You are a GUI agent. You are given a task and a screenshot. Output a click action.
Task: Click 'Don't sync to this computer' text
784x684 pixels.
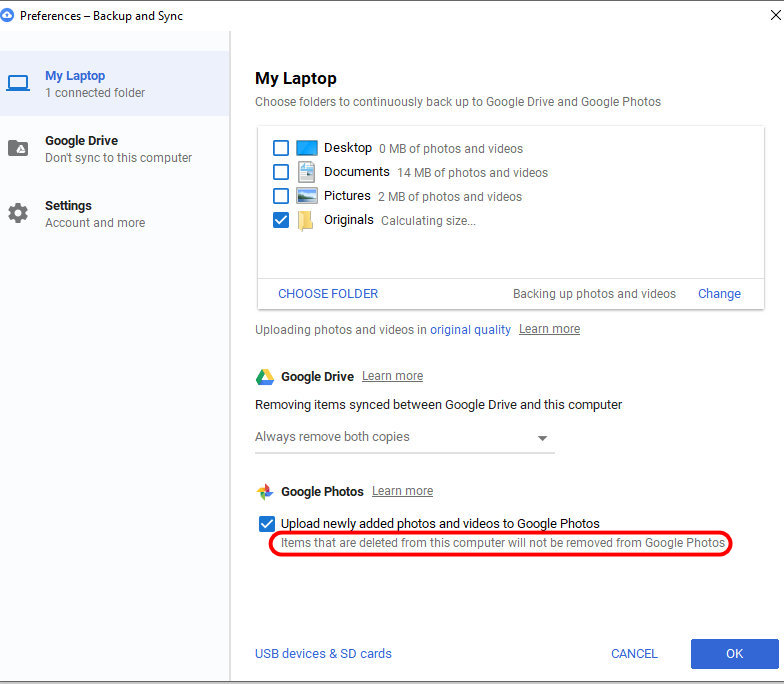click(118, 158)
